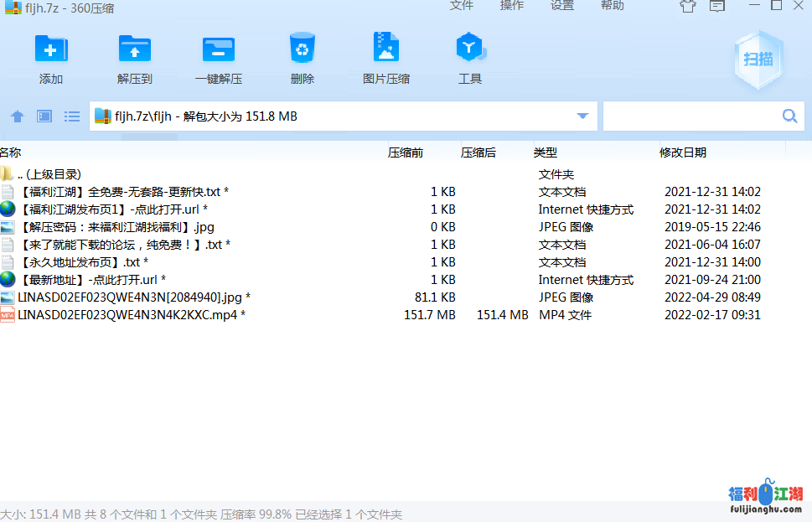Image resolution: width=812 pixels, height=522 pixels.
Task: Select the LINASD02EF023QWE4N3N4K2KXC.mp4 file
Action: tap(131, 315)
